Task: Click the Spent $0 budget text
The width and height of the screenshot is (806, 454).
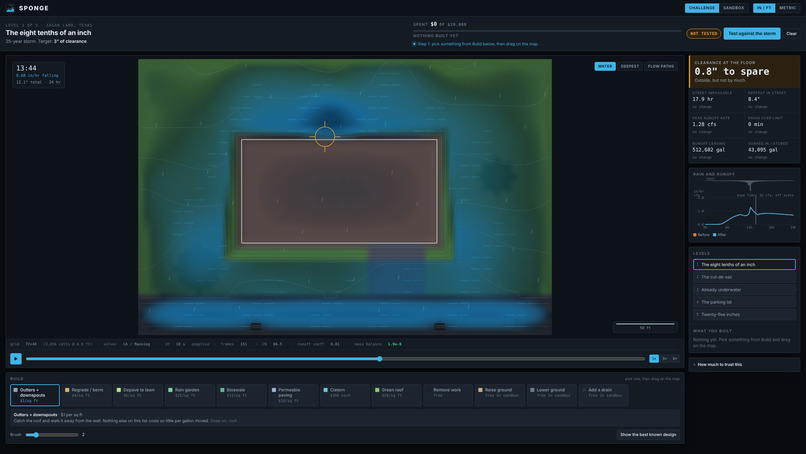Action: (440, 24)
